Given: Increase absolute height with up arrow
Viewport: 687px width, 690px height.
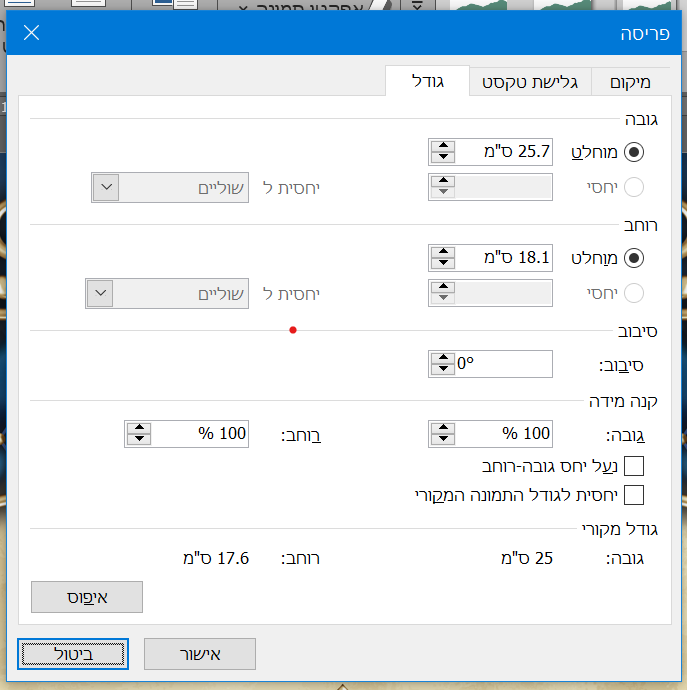Looking at the screenshot, I should click(x=441, y=146).
